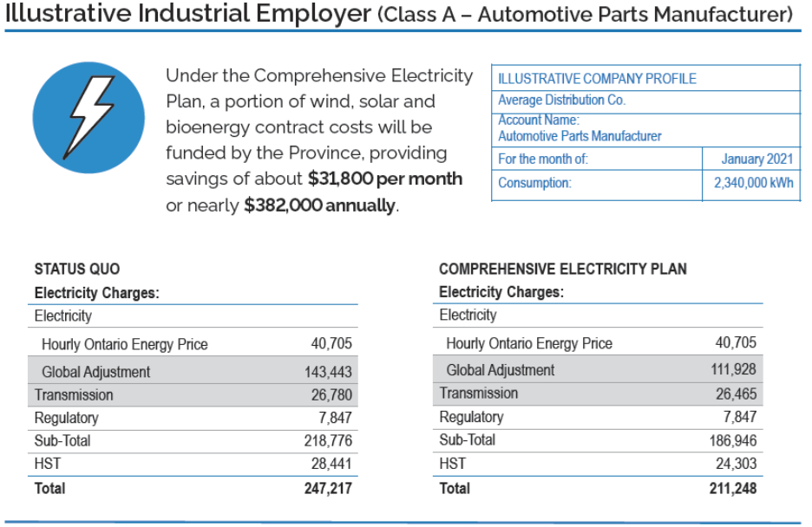Select the Illustrative Industrial Employer heading
This screenshot has width=812, height=527.
(188, 14)
